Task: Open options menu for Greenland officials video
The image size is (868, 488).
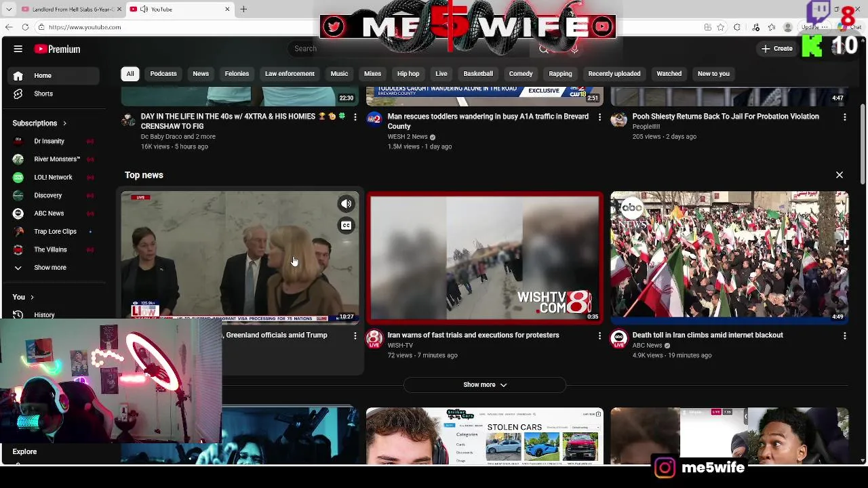Action: 355,335
